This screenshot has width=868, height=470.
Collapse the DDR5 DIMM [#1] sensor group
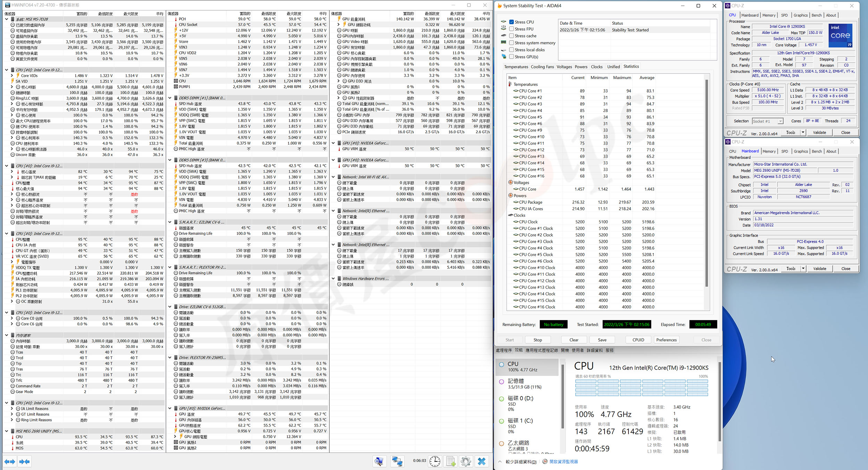[170, 98]
